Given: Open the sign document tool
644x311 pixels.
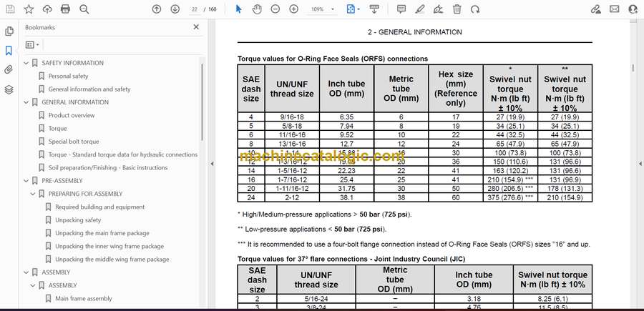Looking at the screenshot, I should [x=438, y=9].
